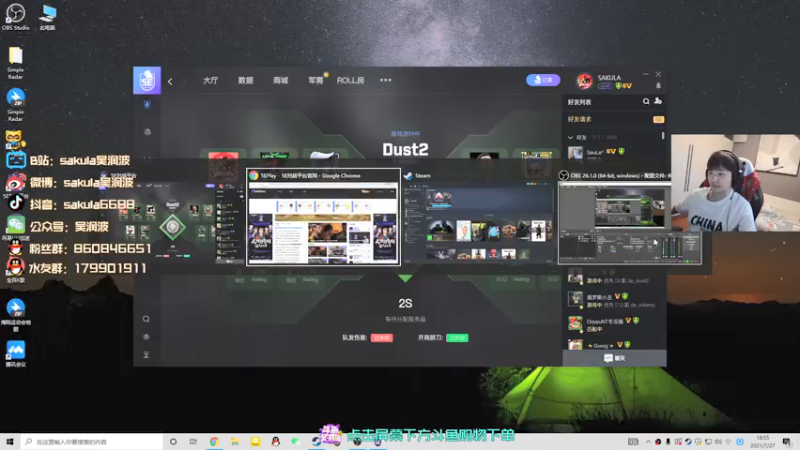800x450 pixels.
Task: Click the friends list scrollbar
Action: [663, 136]
